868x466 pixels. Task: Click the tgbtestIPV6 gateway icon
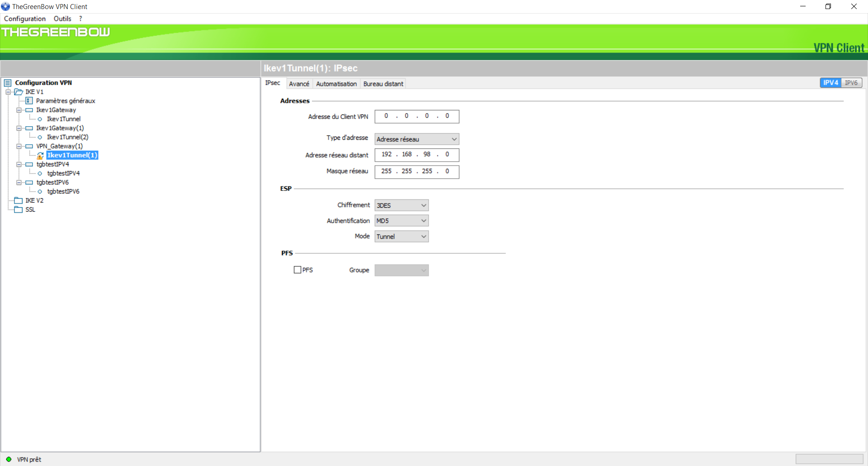[x=29, y=182]
